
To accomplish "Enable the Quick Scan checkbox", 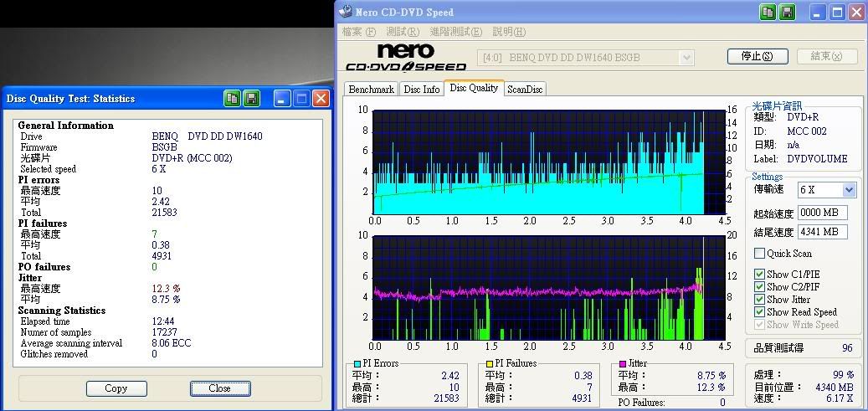I will 759,254.
